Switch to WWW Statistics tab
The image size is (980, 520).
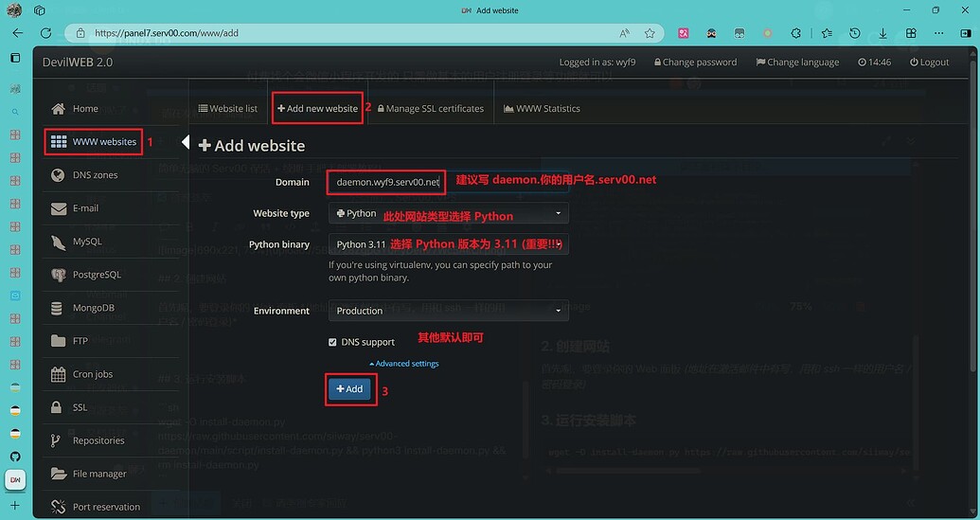click(542, 108)
